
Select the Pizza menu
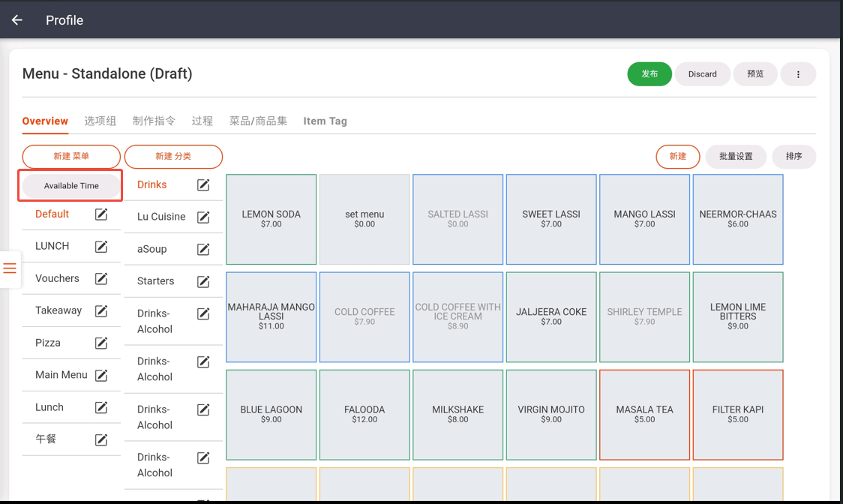coord(48,343)
